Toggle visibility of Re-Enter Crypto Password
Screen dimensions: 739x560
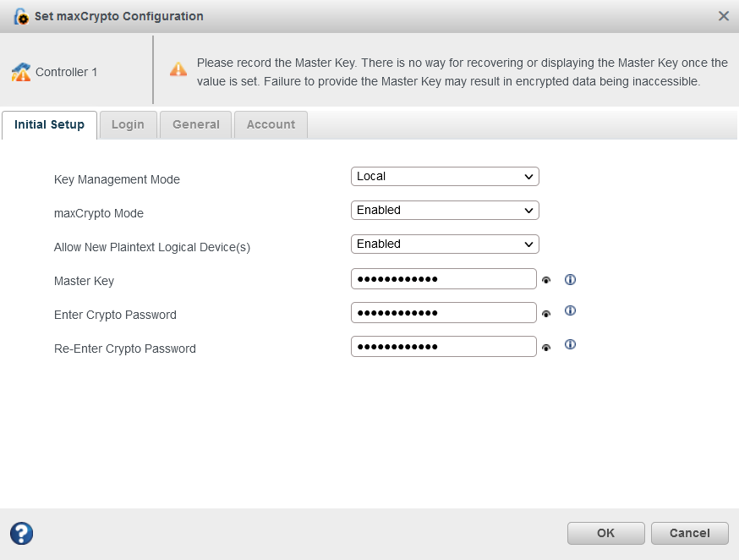546,348
